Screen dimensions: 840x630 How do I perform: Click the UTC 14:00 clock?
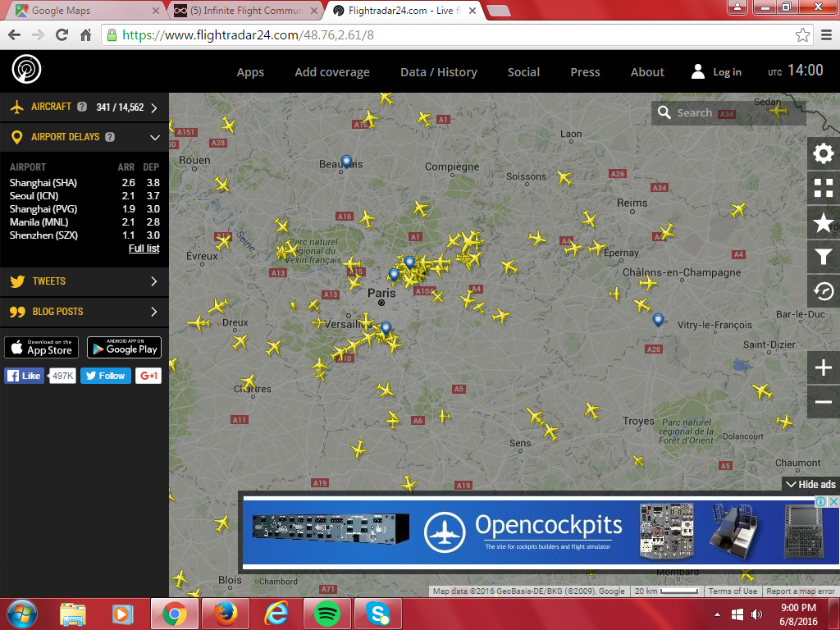coord(795,71)
